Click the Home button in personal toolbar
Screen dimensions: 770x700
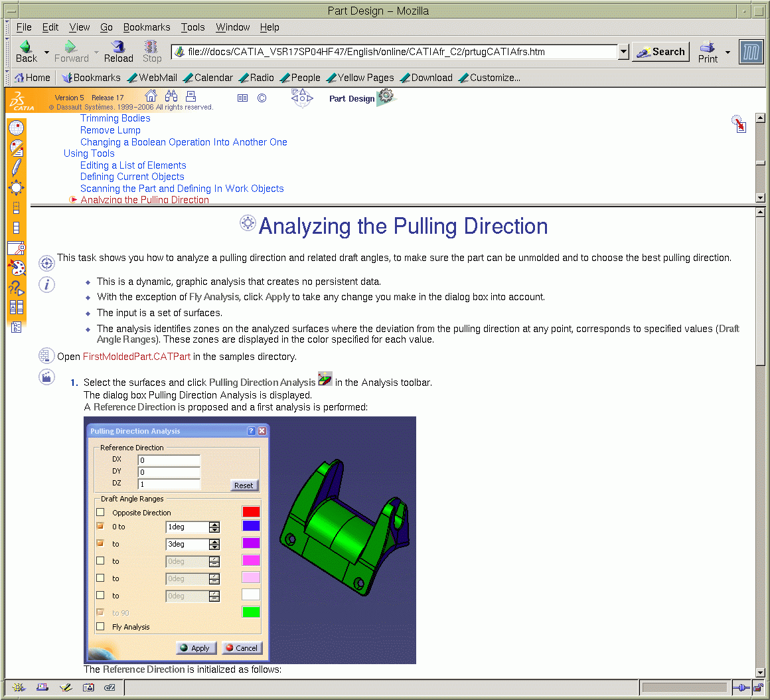tap(33, 78)
